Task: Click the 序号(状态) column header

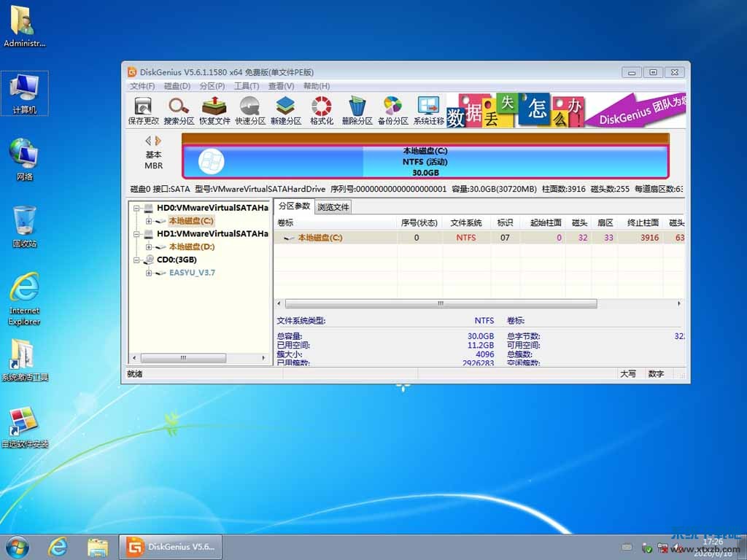Action: tap(419, 222)
